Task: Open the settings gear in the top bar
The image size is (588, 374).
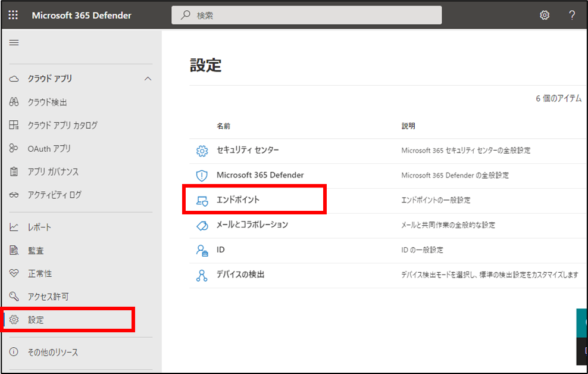Action: pyautogui.click(x=545, y=15)
